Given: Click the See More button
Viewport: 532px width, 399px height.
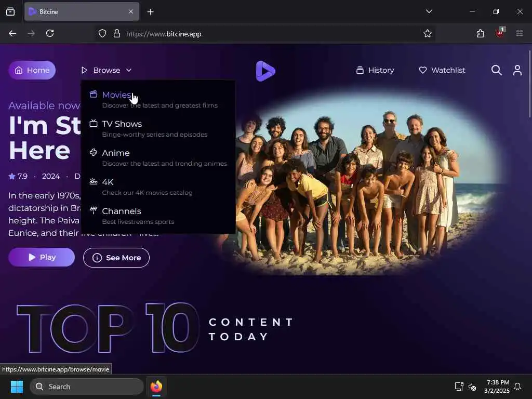Looking at the screenshot, I should tap(116, 258).
